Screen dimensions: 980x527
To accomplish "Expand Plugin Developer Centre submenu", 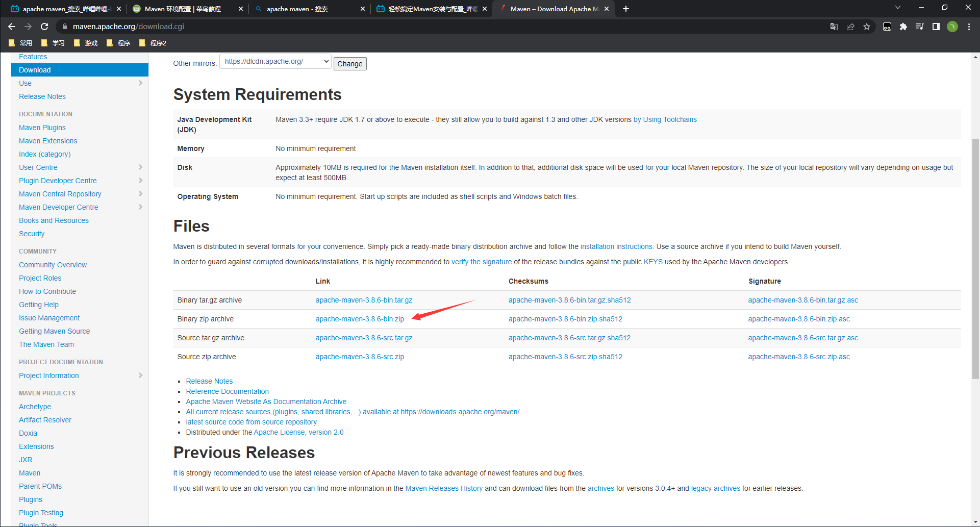I will [140, 181].
